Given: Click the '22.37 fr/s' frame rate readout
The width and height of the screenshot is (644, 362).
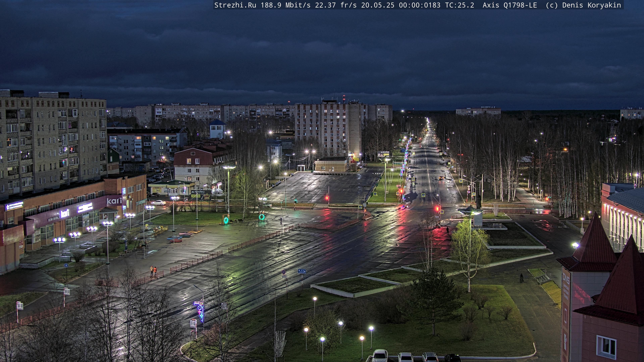Looking at the screenshot, I should [336, 5].
